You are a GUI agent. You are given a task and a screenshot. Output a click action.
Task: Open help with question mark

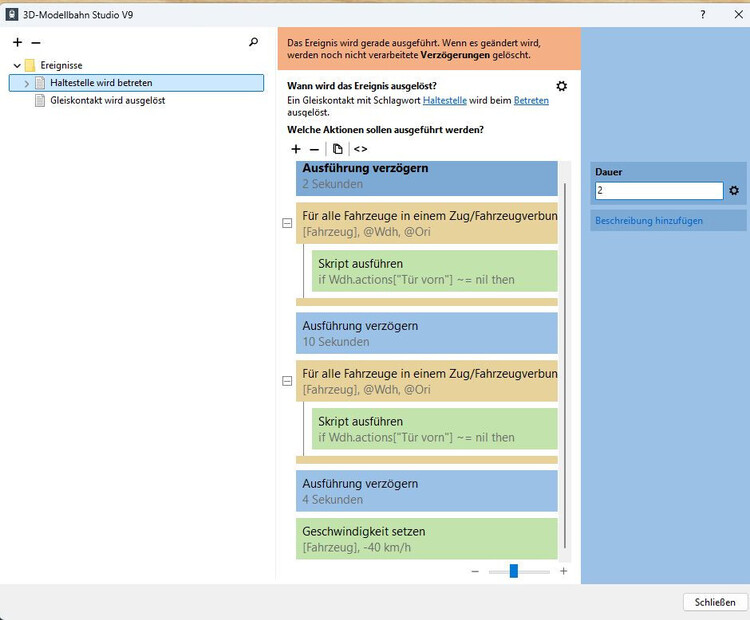[x=703, y=14]
